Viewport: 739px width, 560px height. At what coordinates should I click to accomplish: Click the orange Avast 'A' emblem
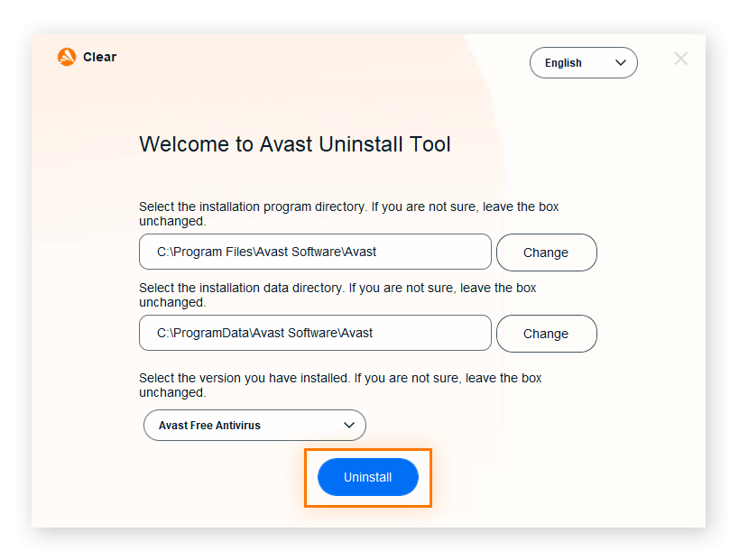[65, 56]
